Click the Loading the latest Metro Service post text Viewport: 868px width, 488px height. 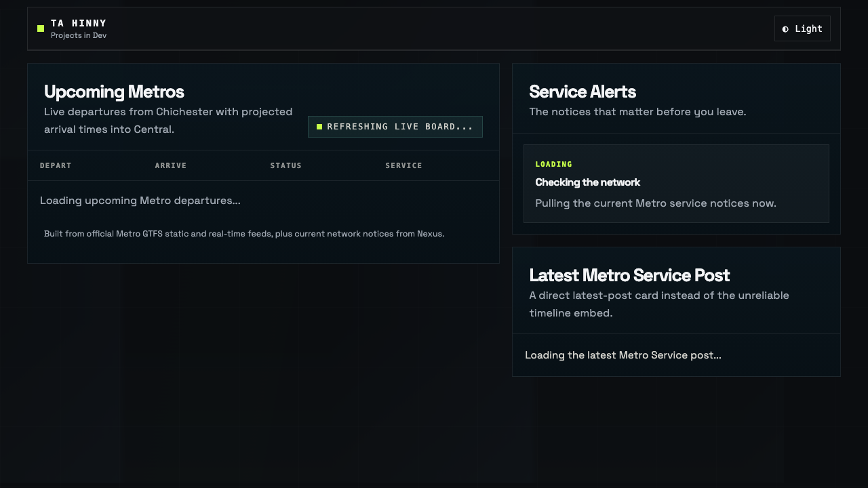(623, 355)
